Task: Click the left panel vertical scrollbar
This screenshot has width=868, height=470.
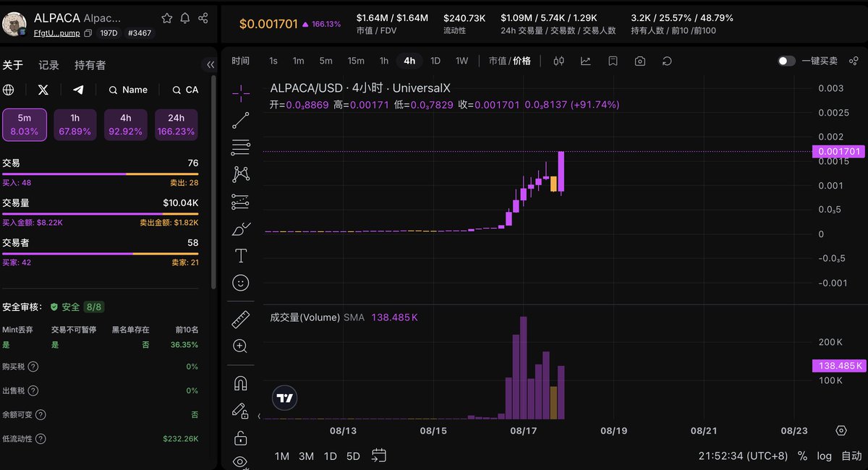Action: [x=213, y=181]
